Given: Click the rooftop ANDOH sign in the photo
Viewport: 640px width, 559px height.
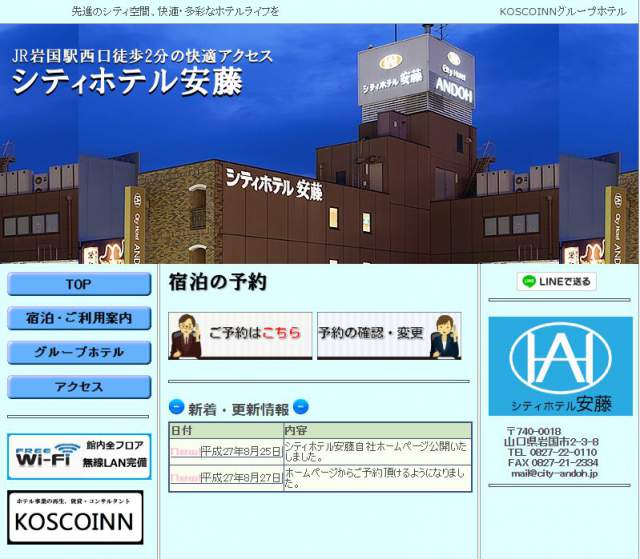Looking at the screenshot, I should click(x=454, y=91).
